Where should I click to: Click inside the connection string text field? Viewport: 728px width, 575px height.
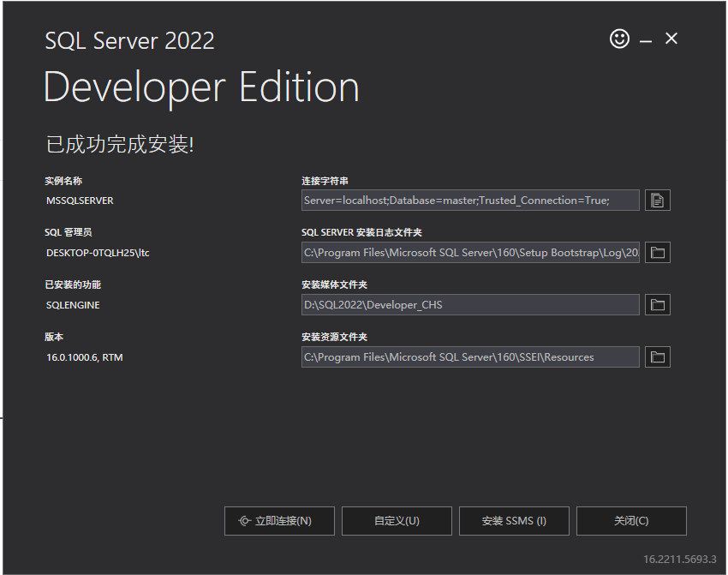tap(469, 201)
